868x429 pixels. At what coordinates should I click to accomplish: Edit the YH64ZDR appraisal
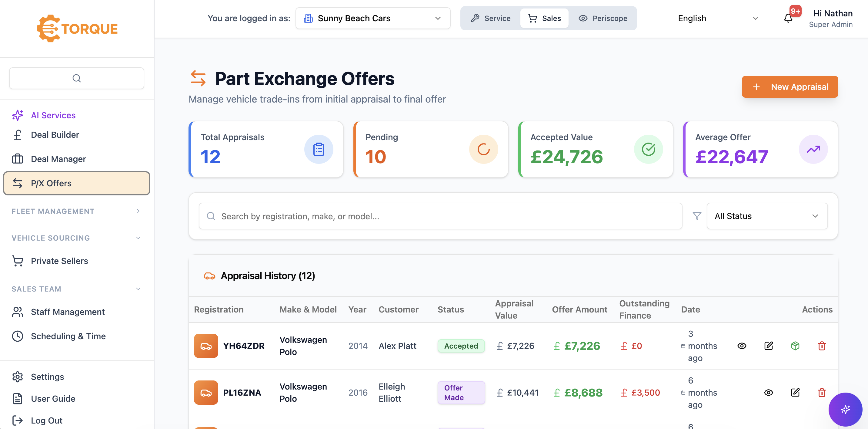click(x=768, y=346)
